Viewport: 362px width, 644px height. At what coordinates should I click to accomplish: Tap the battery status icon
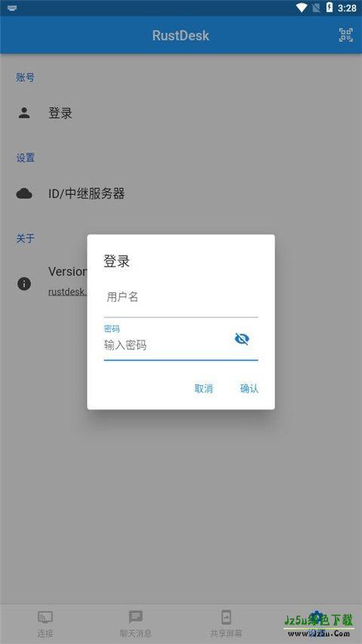click(x=329, y=8)
